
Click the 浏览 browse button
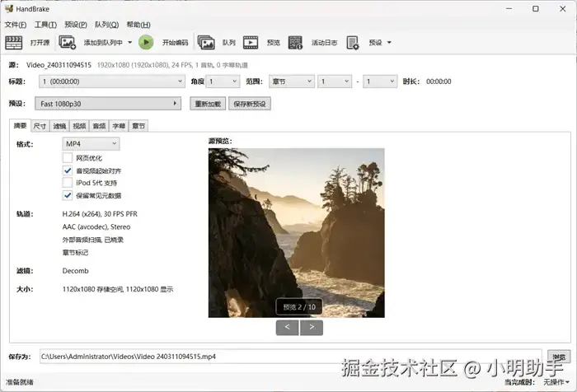[559, 357]
